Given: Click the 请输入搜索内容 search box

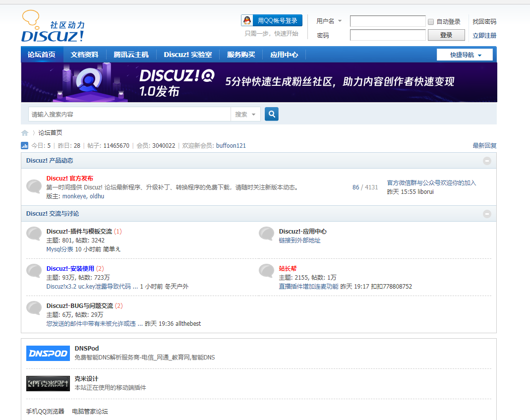Looking at the screenshot, I should point(130,115).
